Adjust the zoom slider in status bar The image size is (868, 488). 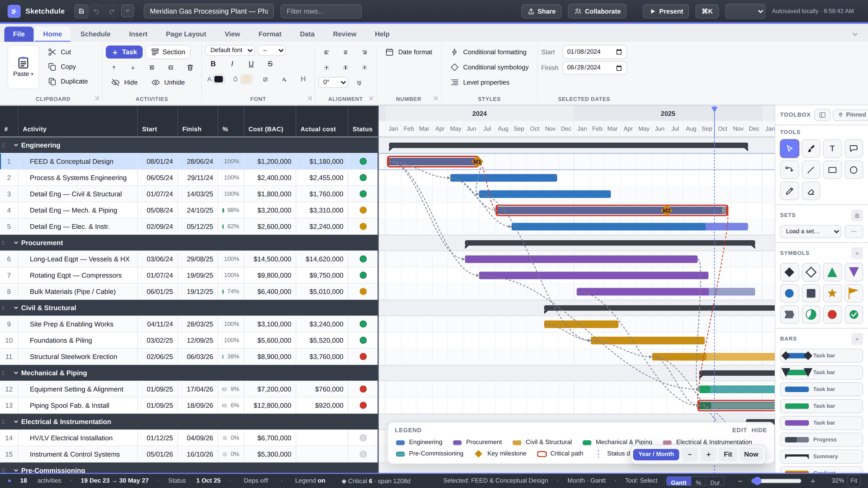777,481
